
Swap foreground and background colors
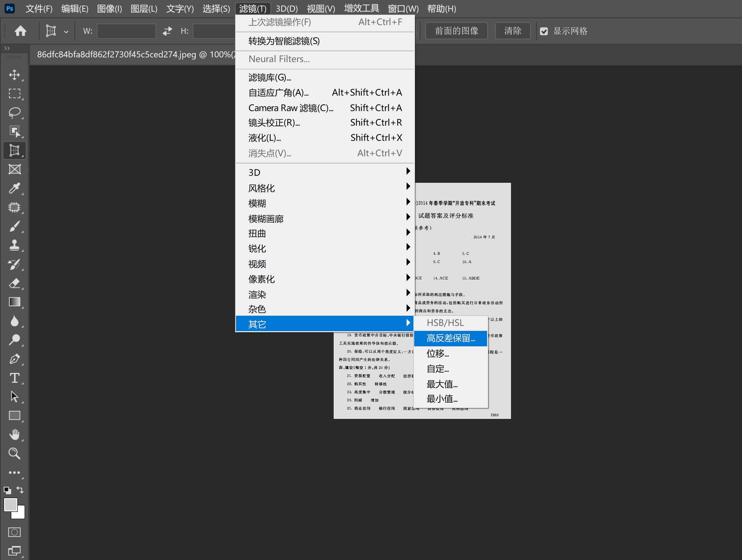pyautogui.click(x=20, y=489)
